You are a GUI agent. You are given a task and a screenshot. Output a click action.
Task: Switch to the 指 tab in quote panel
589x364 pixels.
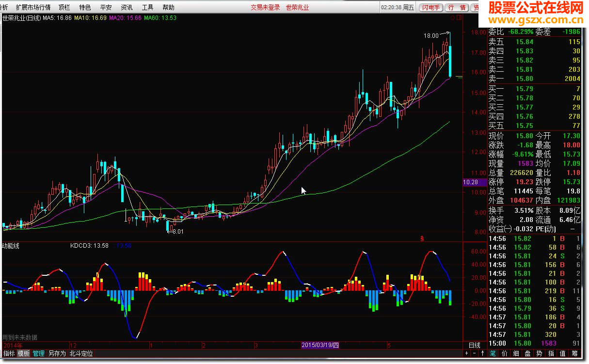tap(551, 354)
